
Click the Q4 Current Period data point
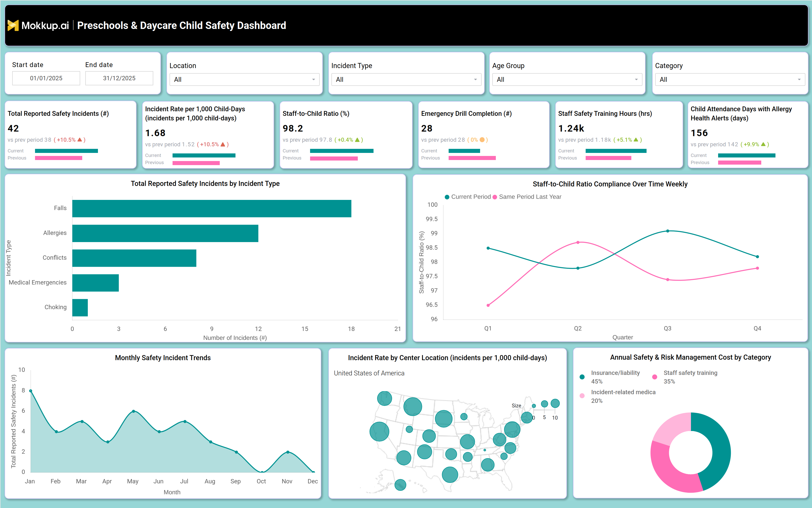coord(757,257)
